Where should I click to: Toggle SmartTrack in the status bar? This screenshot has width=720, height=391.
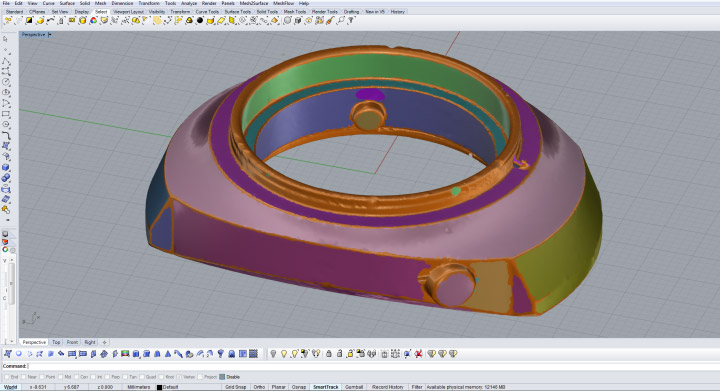coord(326,387)
